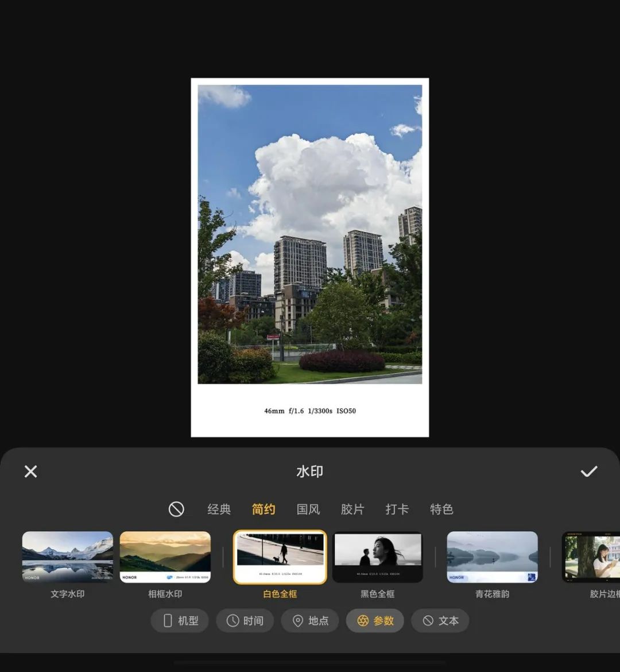Select the 黑色全框 black frame thumbnail

(378, 557)
